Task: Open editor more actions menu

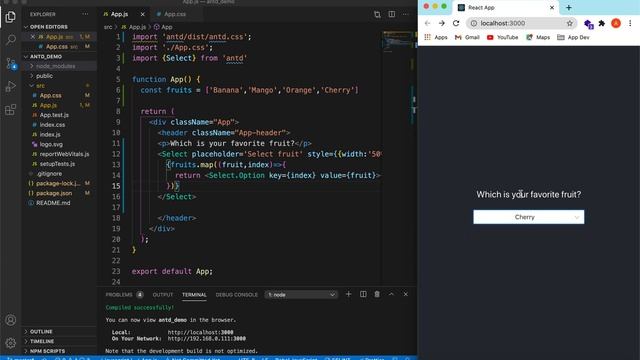Action: [405, 14]
